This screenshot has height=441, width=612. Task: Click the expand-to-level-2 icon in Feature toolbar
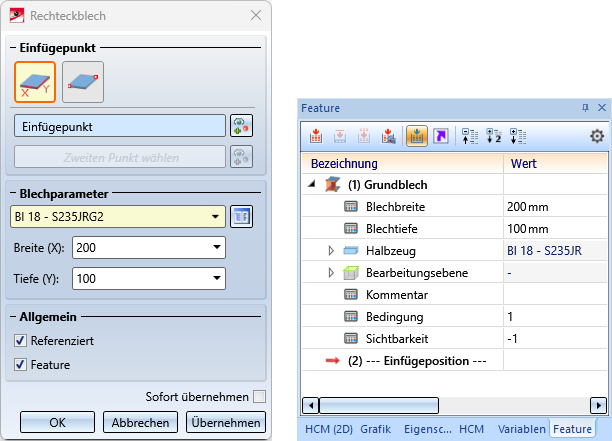494,136
